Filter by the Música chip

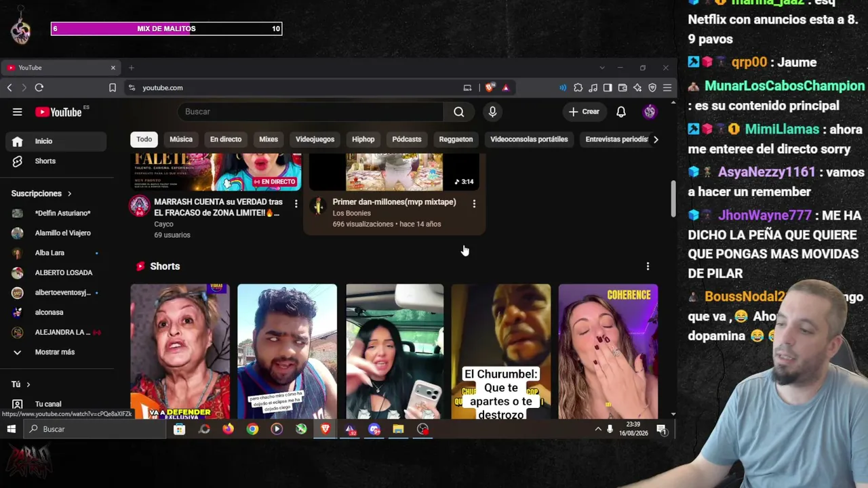point(181,140)
